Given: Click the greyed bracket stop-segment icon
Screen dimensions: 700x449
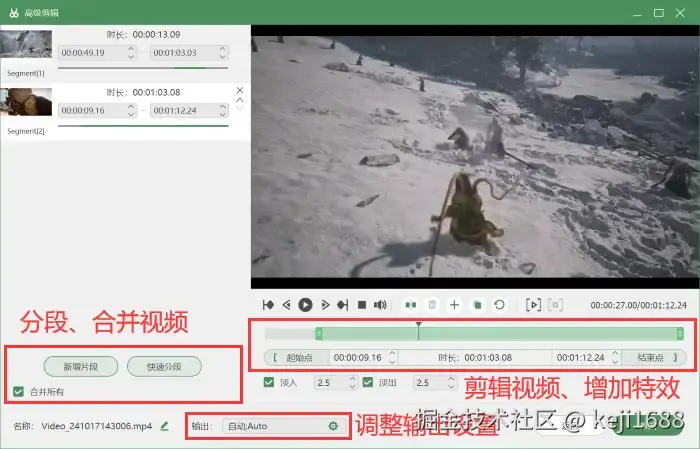Looking at the screenshot, I should click(x=555, y=305).
